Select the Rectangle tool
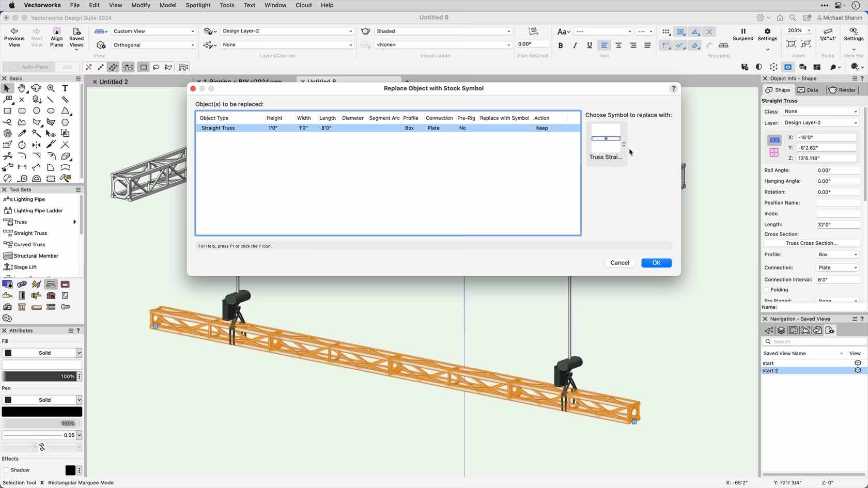 pos(7,111)
